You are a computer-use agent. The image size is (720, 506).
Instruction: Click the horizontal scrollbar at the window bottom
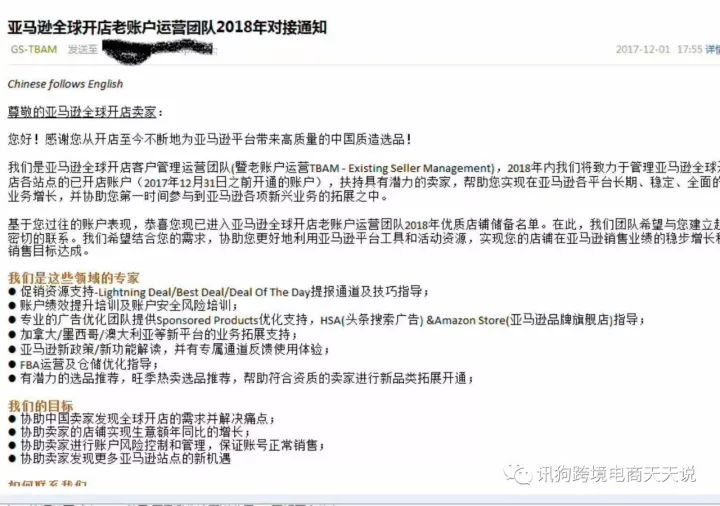[360, 500]
